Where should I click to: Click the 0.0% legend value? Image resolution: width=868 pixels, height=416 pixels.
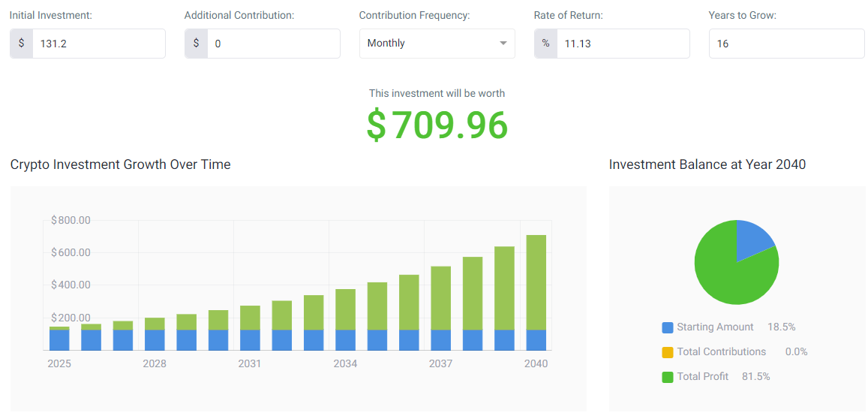coord(797,351)
